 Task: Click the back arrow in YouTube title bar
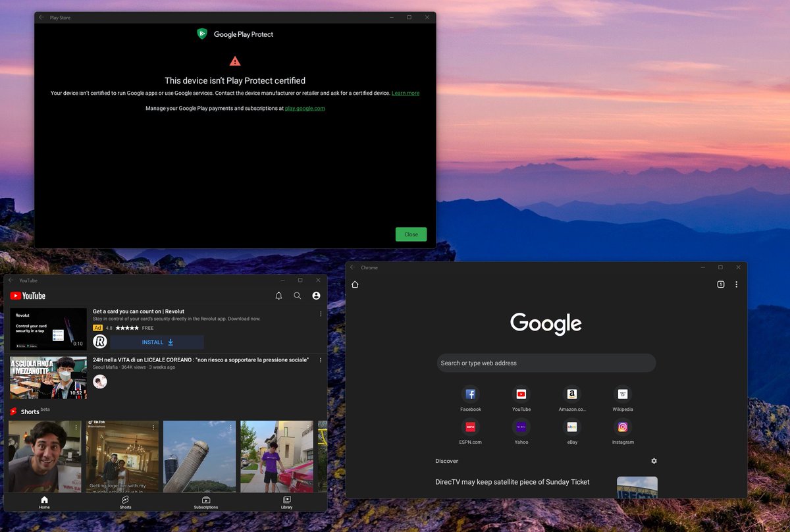click(11, 280)
